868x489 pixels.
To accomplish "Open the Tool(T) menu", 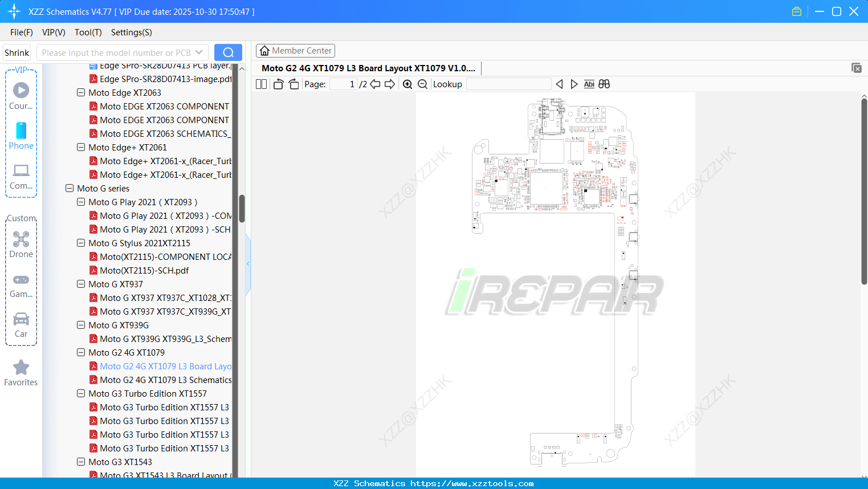I will coord(88,32).
